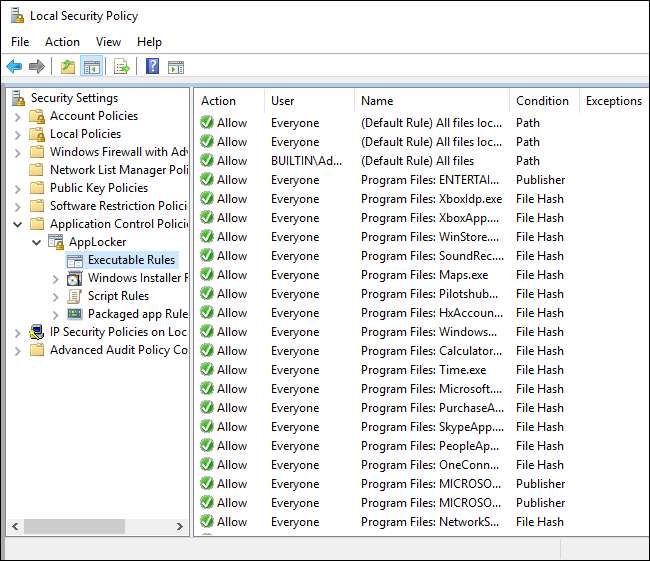
Task: Click the Export List toolbar icon
Action: pos(122,67)
